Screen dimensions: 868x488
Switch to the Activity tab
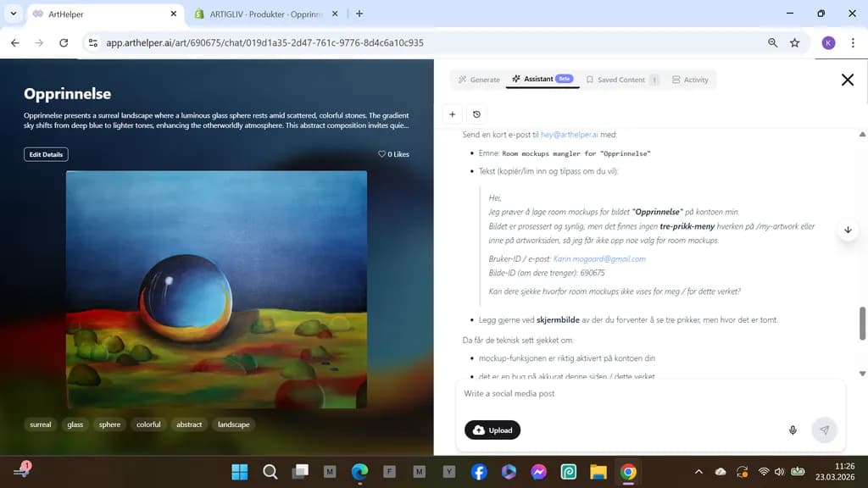click(690, 80)
